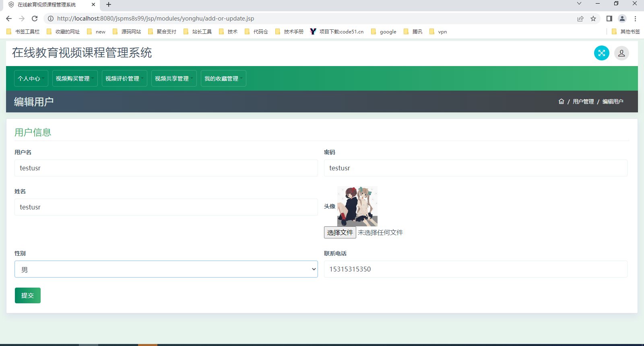Share this page icon in address bar
The height and width of the screenshot is (346, 644).
click(x=580, y=19)
